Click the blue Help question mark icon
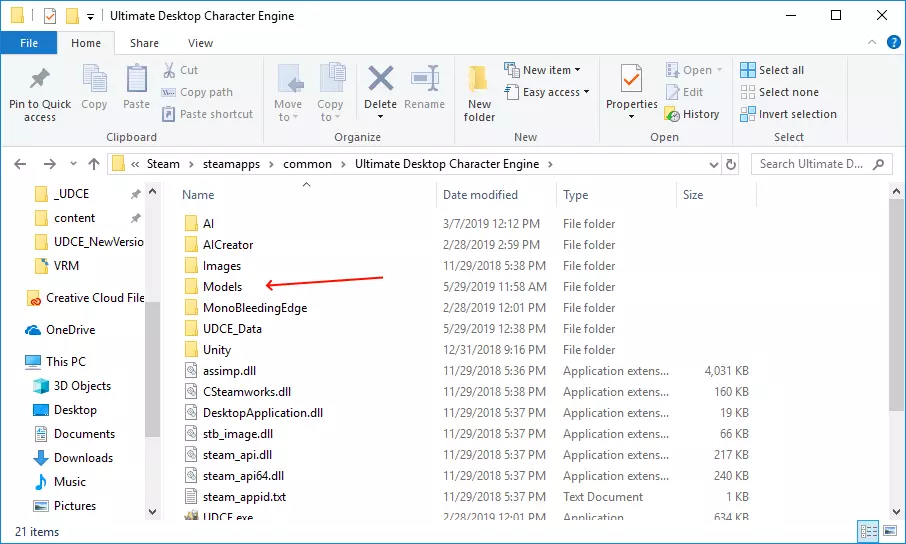Viewport: 906px width, 544px height. (x=893, y=42)
